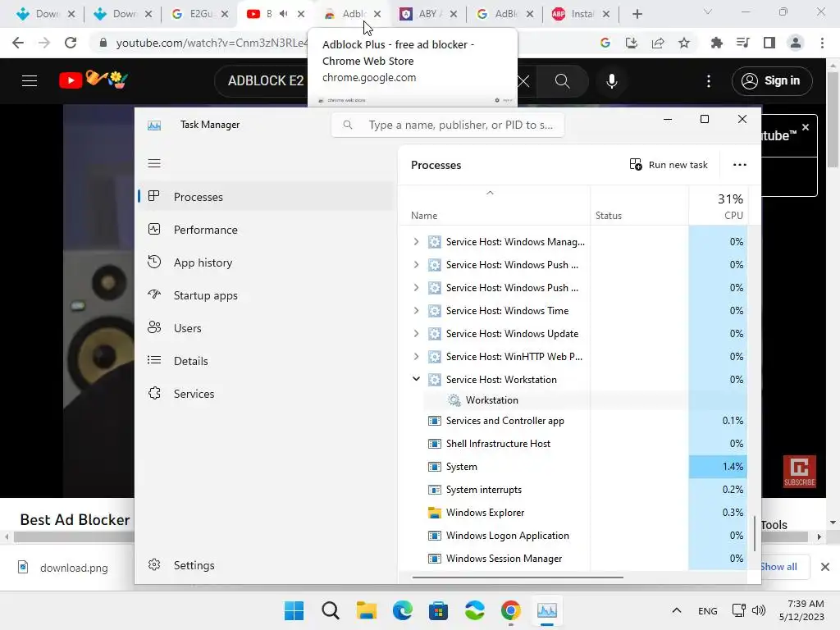This screenshot has height=630, width=840.
Task: Open the App history page
Action: point(265,262)
